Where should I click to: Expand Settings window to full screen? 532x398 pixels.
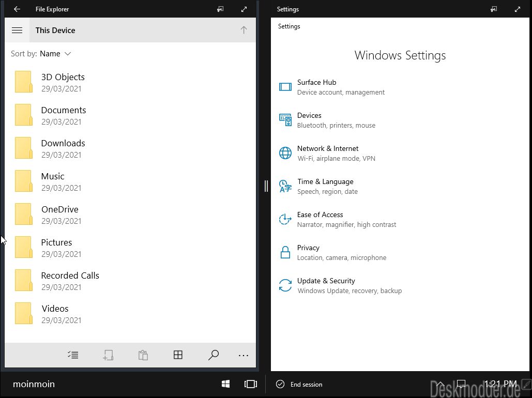click(x=518, y=9)
